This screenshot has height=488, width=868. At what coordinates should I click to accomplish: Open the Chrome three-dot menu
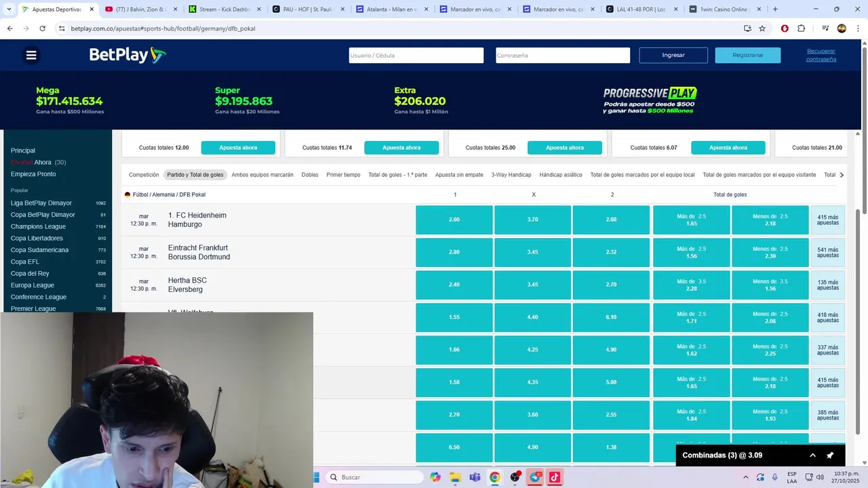pos(858,28)
